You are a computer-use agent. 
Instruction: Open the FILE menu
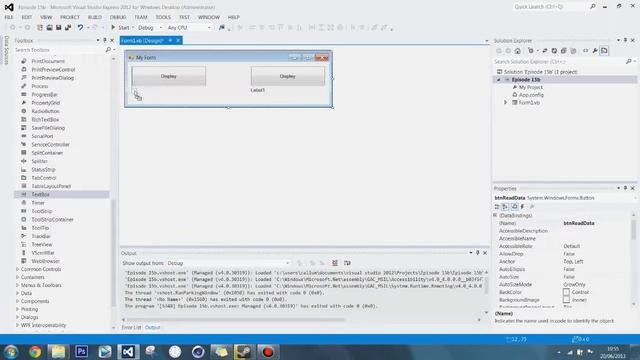[9, 17]
